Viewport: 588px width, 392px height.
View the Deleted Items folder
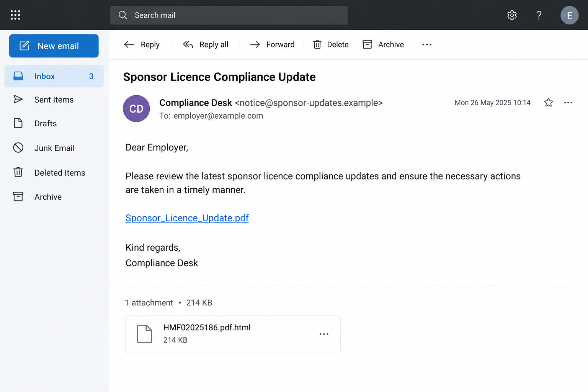[x=54, y=173]
